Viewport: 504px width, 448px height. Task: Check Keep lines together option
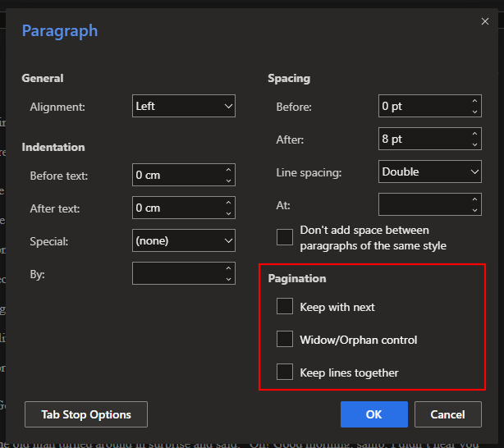pyautogui.click(x=285, y=372)
